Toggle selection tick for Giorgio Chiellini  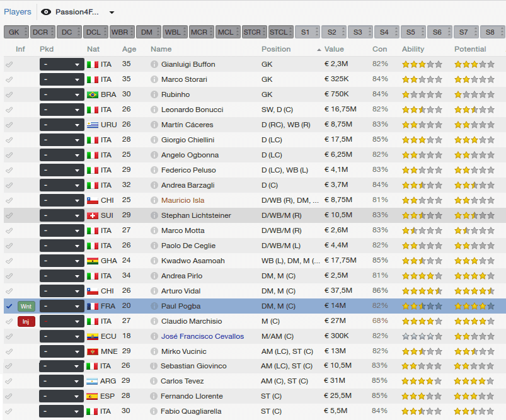click(x=9, y=140)
